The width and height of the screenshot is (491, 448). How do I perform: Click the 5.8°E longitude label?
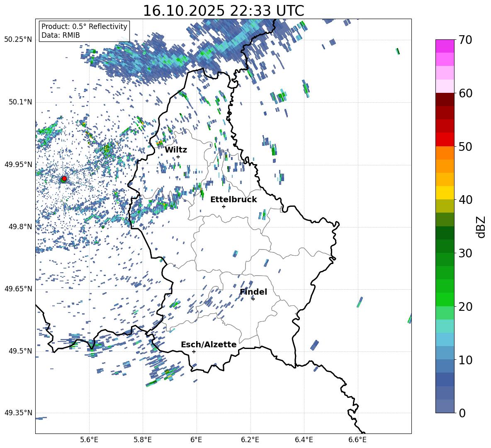(143, 440)
